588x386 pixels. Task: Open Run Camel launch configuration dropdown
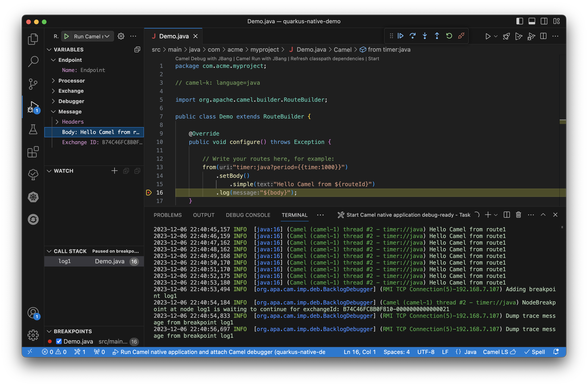coord(107,36)
